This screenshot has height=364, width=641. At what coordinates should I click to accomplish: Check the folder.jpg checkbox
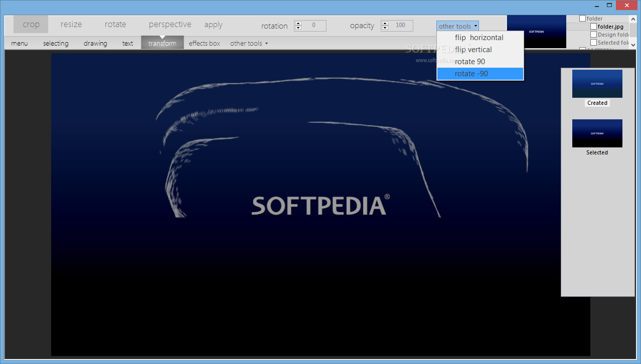pyautogui.click(x=593, y=27)
